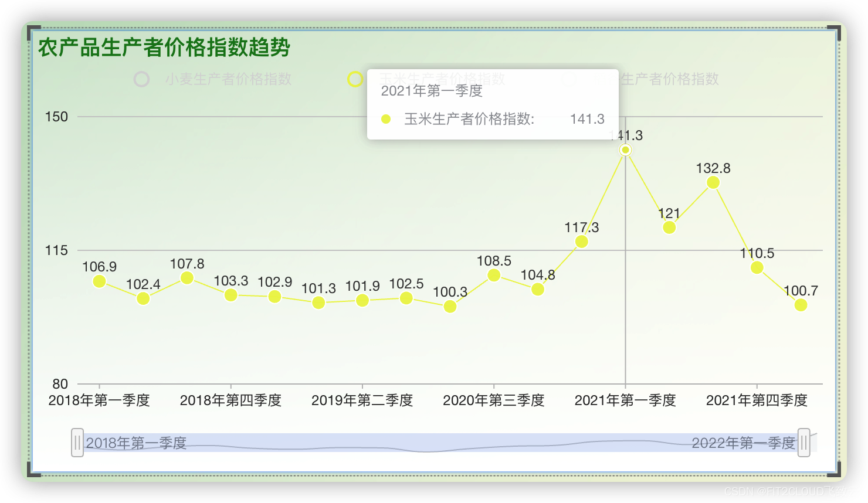
Task: Click x-axis label 2019年第二季度
Action: [x=362, y=400]
